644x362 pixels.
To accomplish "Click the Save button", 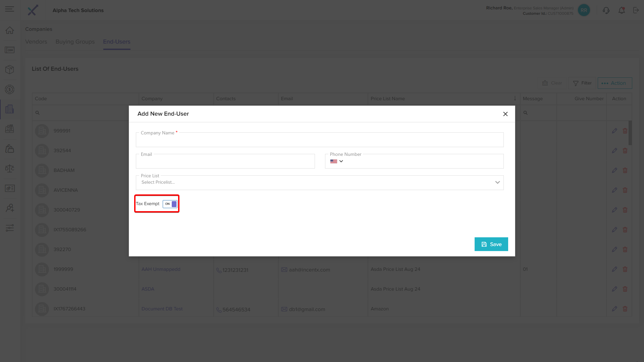I will click(491, 244).
